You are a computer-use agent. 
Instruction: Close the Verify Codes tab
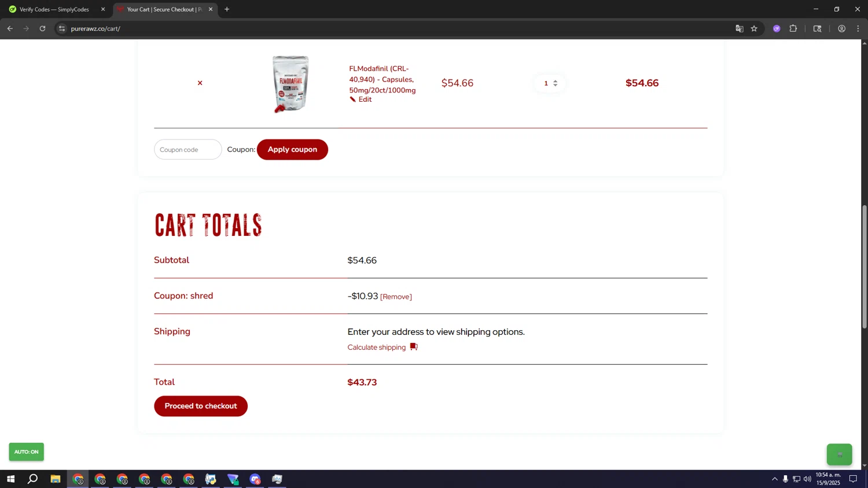click(x=103, y=9)
